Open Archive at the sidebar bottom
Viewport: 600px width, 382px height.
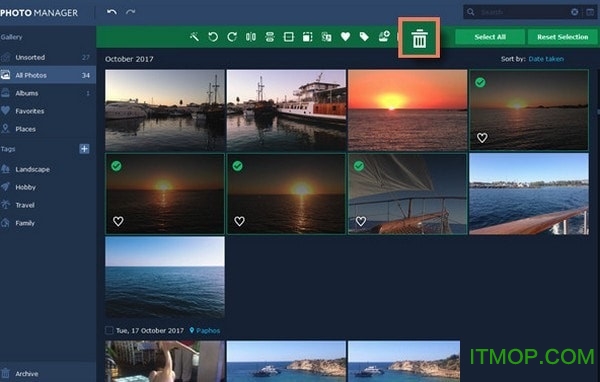coord(48,373)
